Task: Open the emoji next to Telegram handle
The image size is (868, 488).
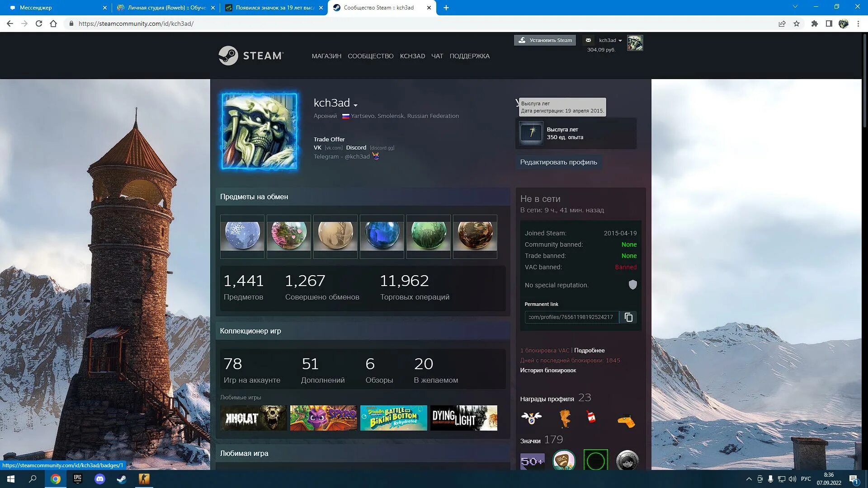Action: click(x=376, y=156)
